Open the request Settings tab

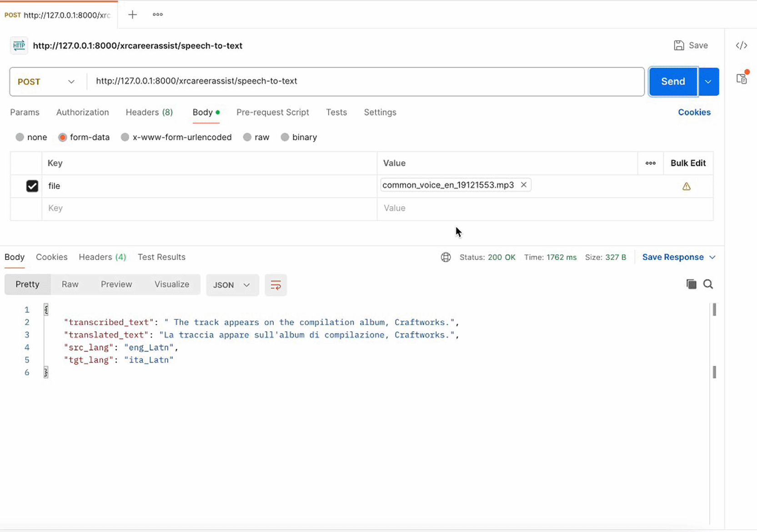click(380, 112)
